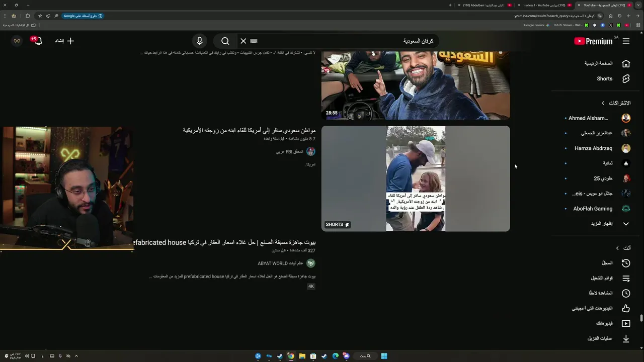Go to the Home page (الصفحة الرئيسية)
Viewport: 644px width, 362px height.
(x=596, y=63)
